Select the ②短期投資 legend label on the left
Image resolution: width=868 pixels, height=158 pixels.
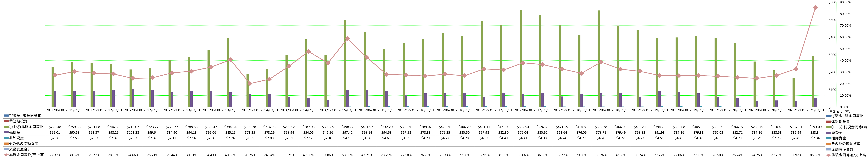tap(18, 121)
